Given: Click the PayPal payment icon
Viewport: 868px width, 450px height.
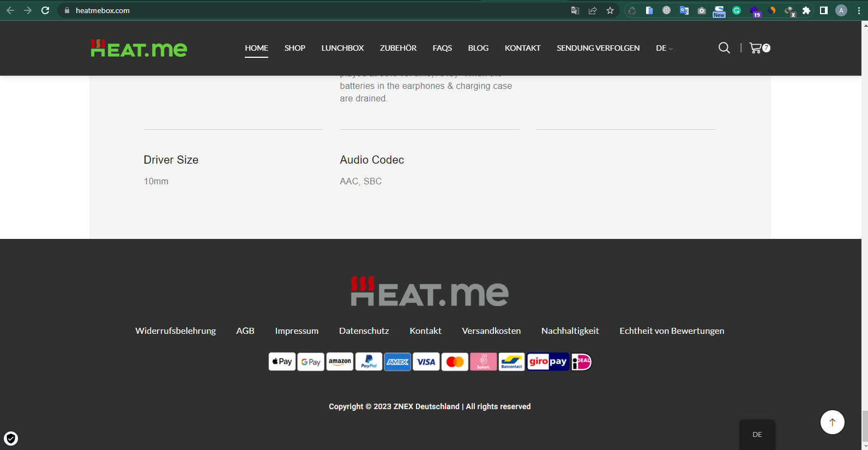Looking at the screenshot, I should click(369, 362).
